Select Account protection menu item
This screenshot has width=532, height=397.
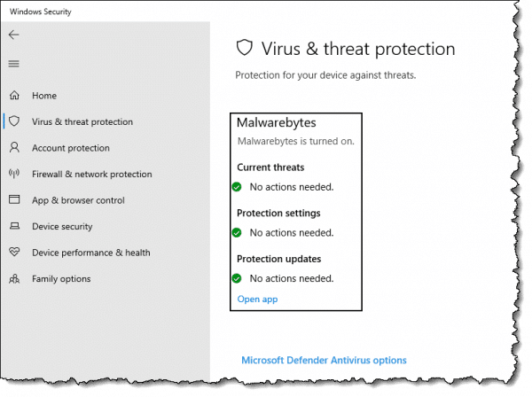click(71, 148)
